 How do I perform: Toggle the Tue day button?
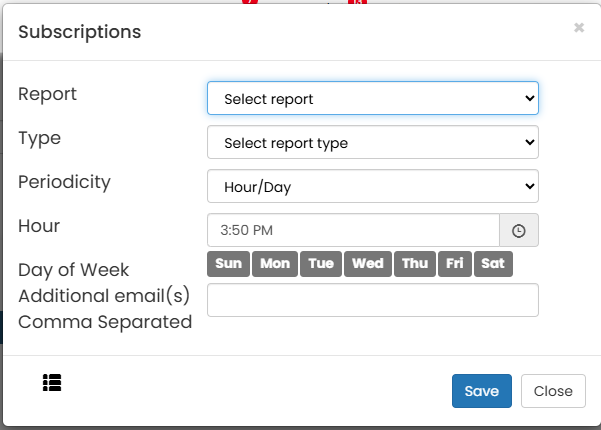(321, 264)
